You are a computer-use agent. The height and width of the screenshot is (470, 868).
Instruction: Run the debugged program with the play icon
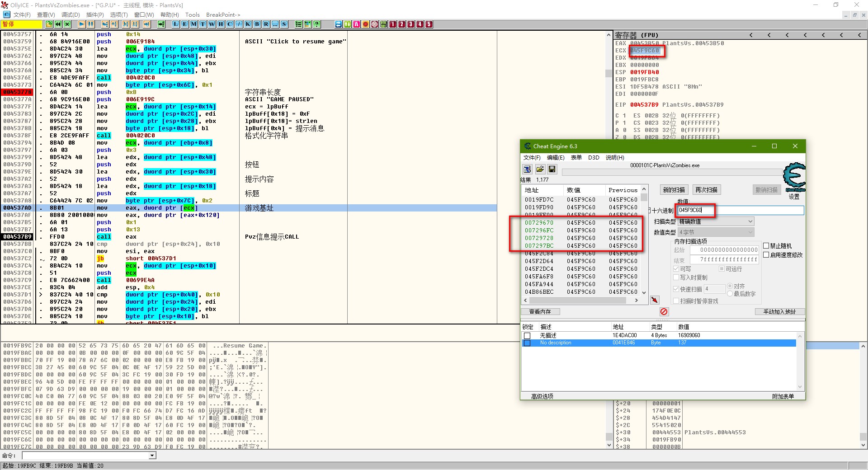point(81,24)
